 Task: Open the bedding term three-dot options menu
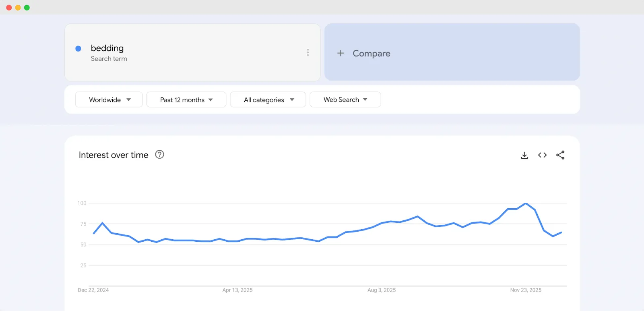pos(308,52)
